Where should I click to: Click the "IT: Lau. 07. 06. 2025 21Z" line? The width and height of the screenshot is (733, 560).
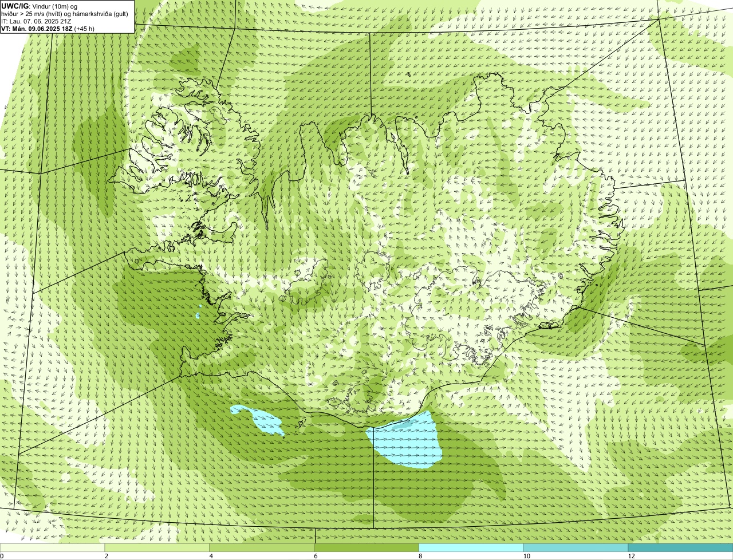[36, 21]
